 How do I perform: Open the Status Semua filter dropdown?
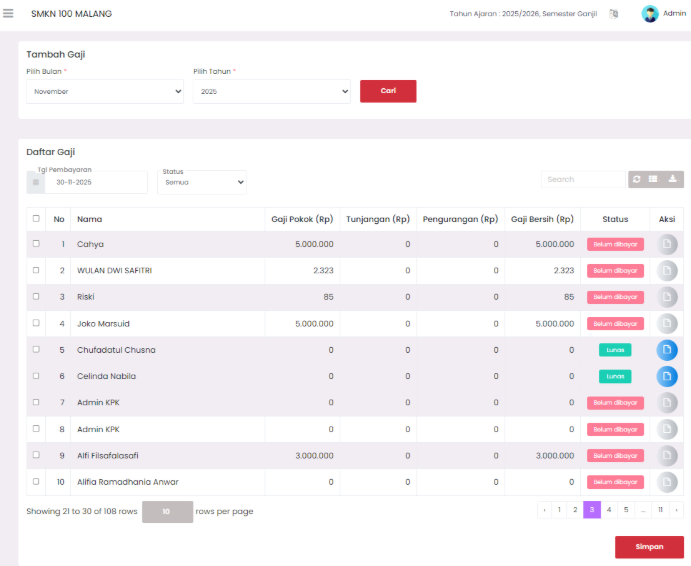click(202, 183)
